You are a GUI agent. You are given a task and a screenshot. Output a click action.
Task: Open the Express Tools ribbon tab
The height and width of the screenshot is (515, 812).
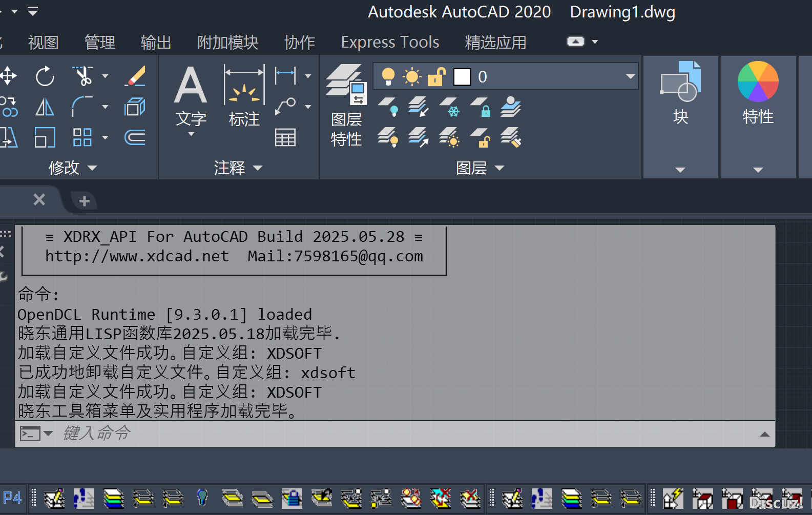point(390,42)
